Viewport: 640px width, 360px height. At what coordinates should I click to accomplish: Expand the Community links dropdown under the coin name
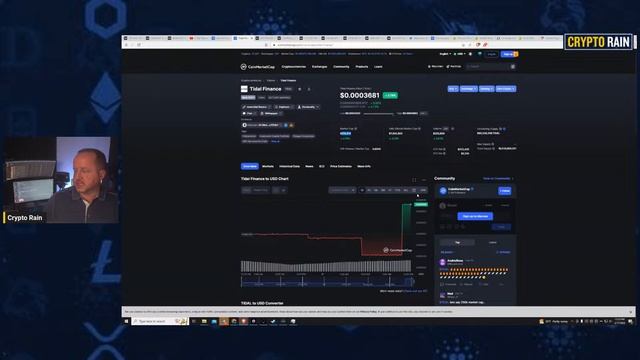[308, 107]
